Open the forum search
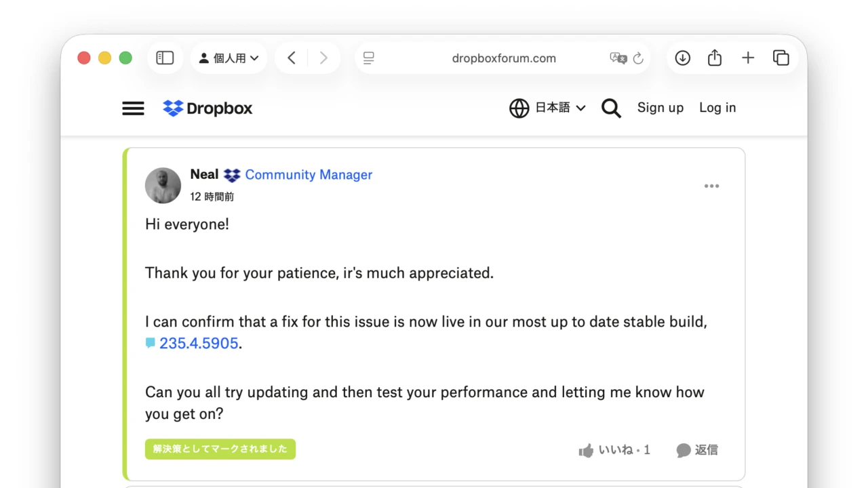Image resolution: width=868 pixels, height=488 pixels. click(610, 108)
